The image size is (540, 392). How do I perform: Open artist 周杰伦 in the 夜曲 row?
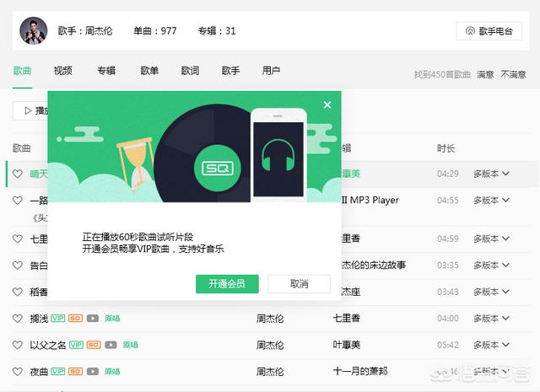pos(270,372)
